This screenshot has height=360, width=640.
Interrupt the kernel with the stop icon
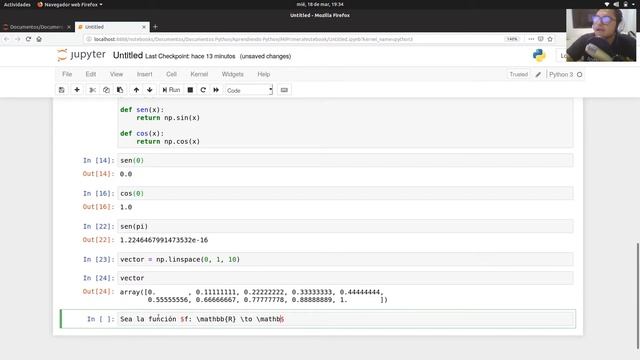190,90
